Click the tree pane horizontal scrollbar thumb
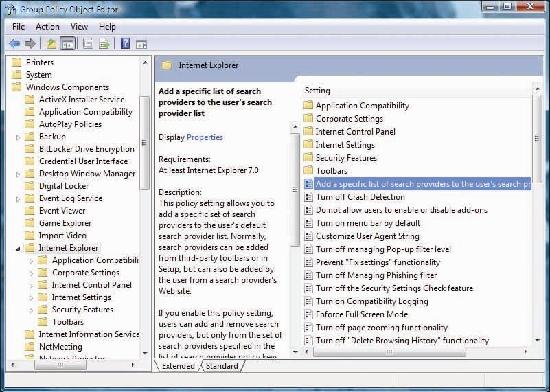The width and height of the screenshot is (550, 392). pyautogui.click(x=60, y=365)
